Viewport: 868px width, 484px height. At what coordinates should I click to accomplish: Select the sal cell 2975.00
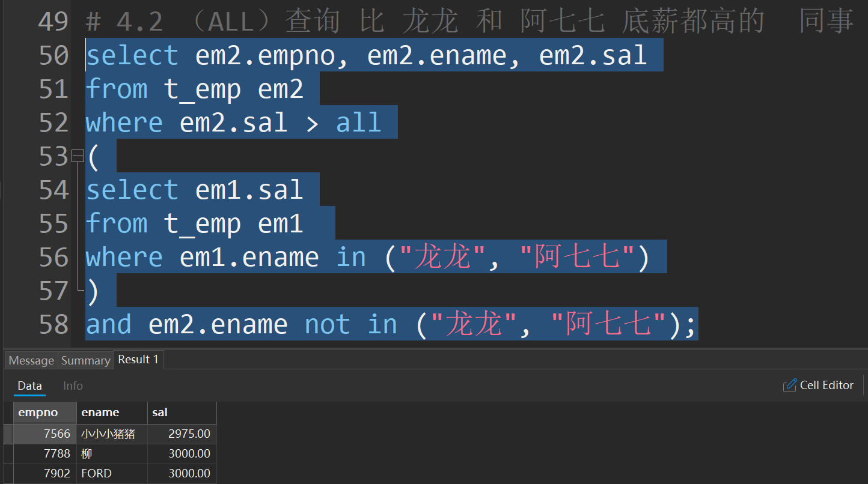point(182,434)
